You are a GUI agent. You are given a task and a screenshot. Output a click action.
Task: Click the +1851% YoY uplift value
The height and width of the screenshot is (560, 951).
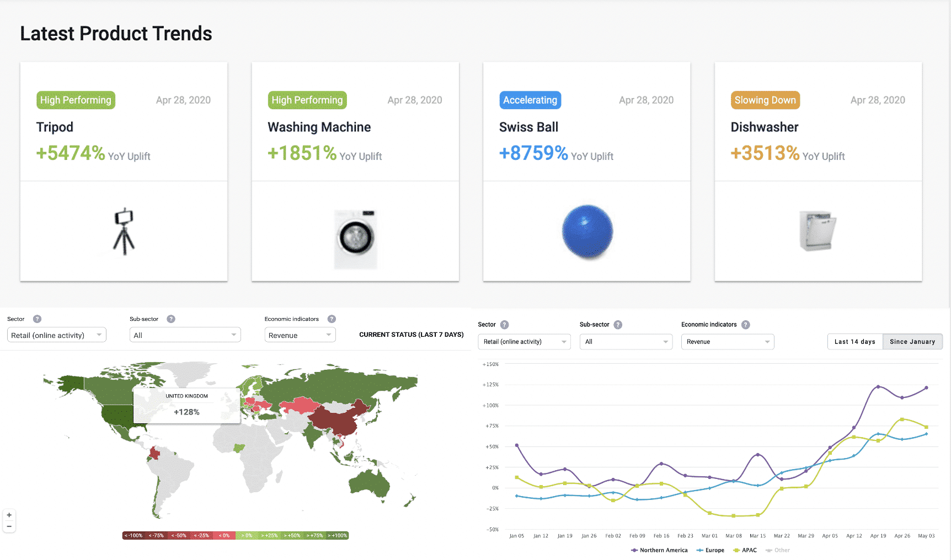[x=302, y=153]
